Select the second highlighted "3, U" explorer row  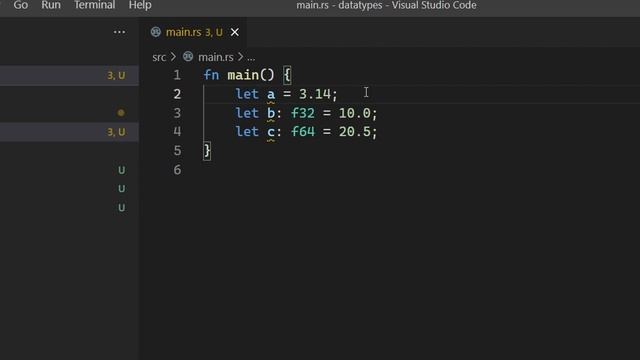[69, 132]
